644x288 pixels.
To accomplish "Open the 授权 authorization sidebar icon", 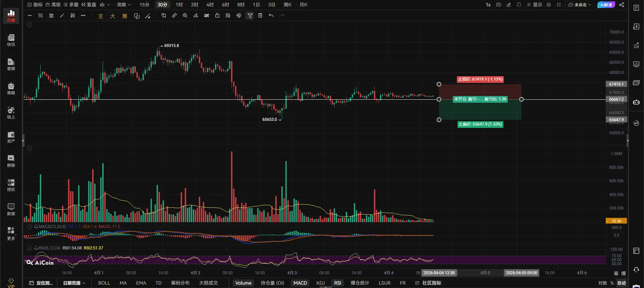I will tap(11, 185).
